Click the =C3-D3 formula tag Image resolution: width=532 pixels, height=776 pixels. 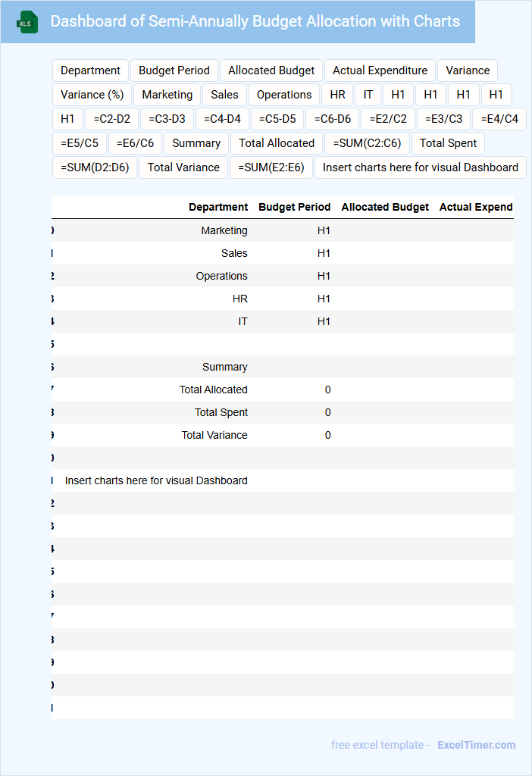coord(167,119)
